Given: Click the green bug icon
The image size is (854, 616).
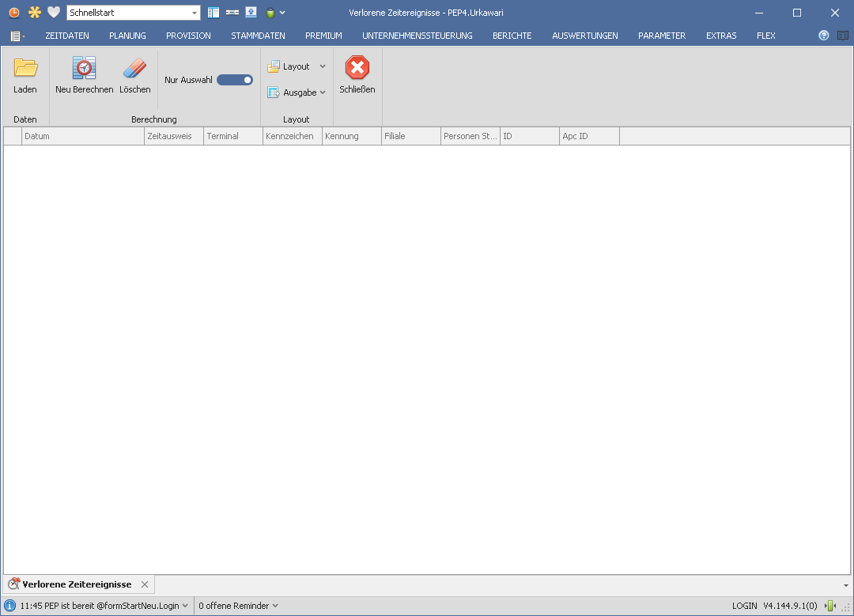Looking at the screenshot, I should [270, 13].
